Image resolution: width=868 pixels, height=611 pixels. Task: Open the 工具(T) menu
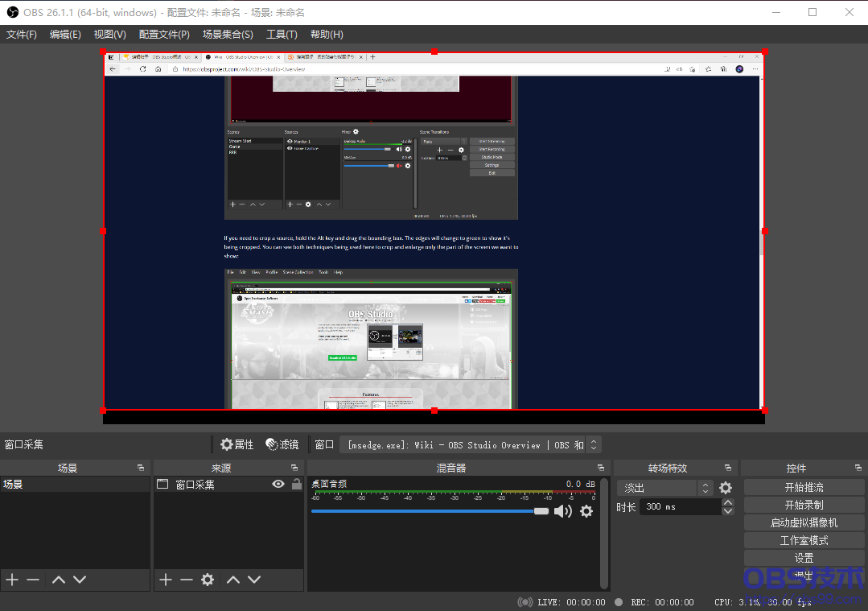(x=282, y=35)
